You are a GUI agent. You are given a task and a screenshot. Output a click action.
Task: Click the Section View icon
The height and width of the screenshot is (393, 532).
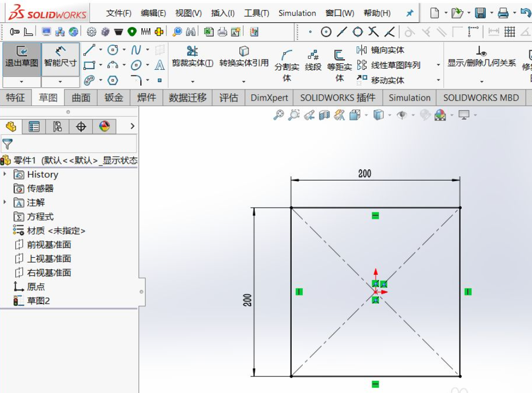pyautogui.click(x=324, y=115)
